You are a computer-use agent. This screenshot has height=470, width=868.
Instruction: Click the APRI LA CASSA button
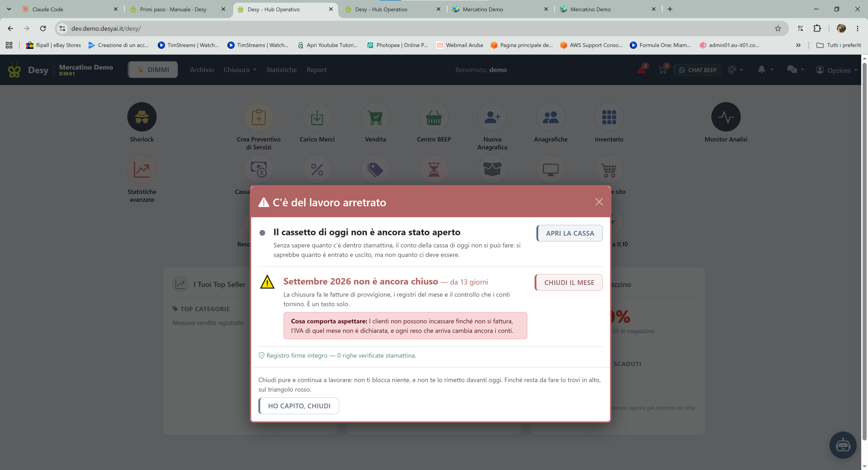click(570, 233)
